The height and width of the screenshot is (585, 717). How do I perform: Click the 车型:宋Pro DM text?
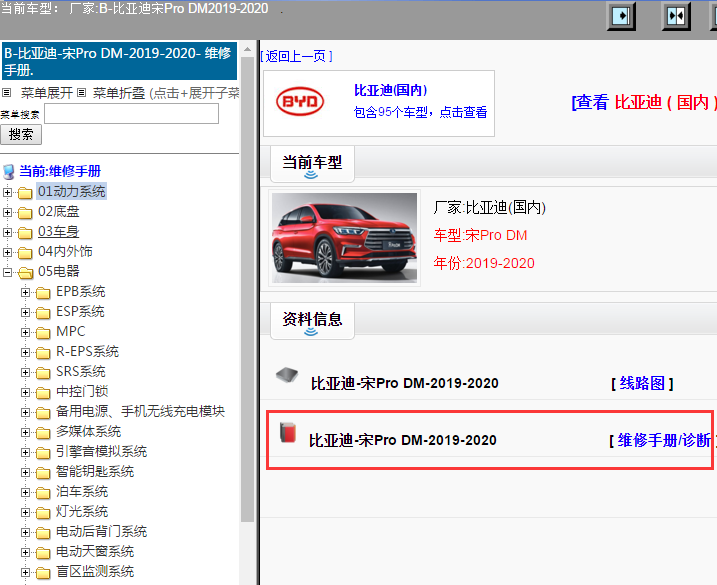tap(480, 236)
